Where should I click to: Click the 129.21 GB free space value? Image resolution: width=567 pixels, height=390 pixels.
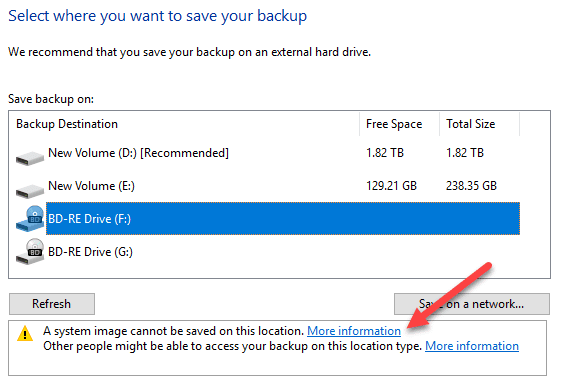(391, 186)
